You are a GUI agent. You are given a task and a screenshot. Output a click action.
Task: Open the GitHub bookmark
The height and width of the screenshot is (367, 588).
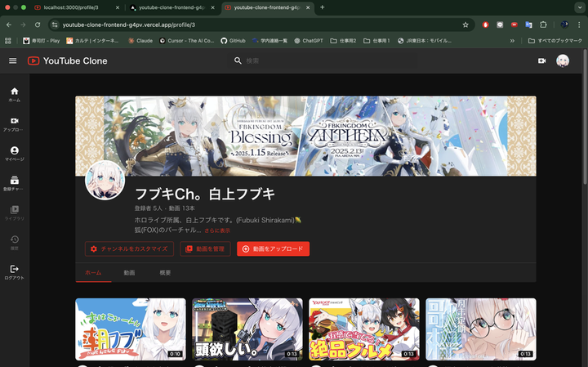[x=233, y=41]
